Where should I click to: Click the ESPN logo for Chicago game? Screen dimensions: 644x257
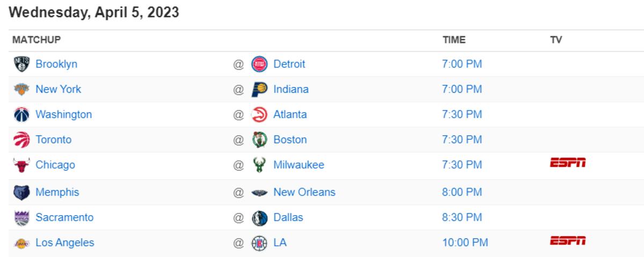(568, 162)
